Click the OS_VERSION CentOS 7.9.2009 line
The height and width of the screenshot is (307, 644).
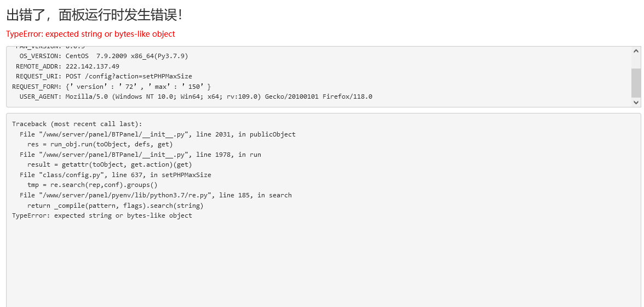coord(104,56)
